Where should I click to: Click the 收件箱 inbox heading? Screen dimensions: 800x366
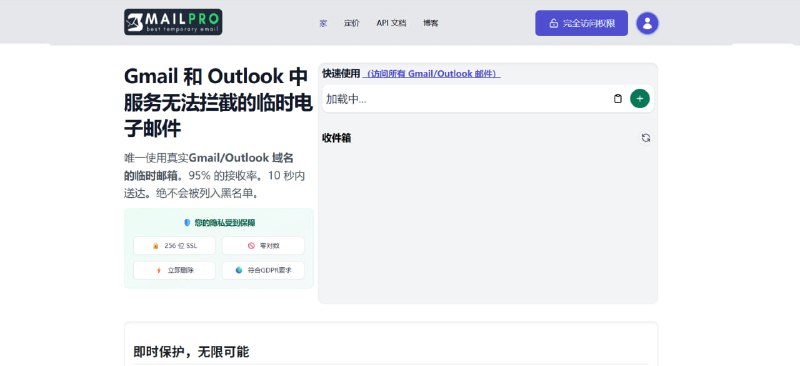(337, 138)
